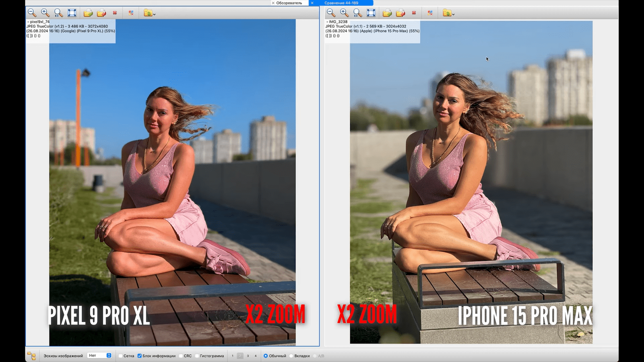Viewport: 644px width, 362px height.
Task: Open previous file in left pane toolbar
Action: (x=88, y=13)
